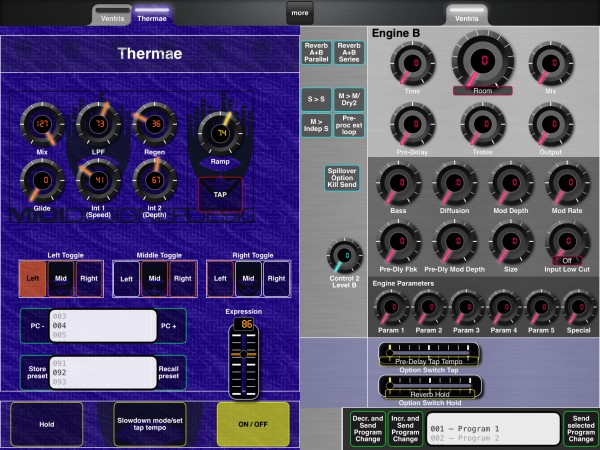Click the Regen knob

click(155, 124)
